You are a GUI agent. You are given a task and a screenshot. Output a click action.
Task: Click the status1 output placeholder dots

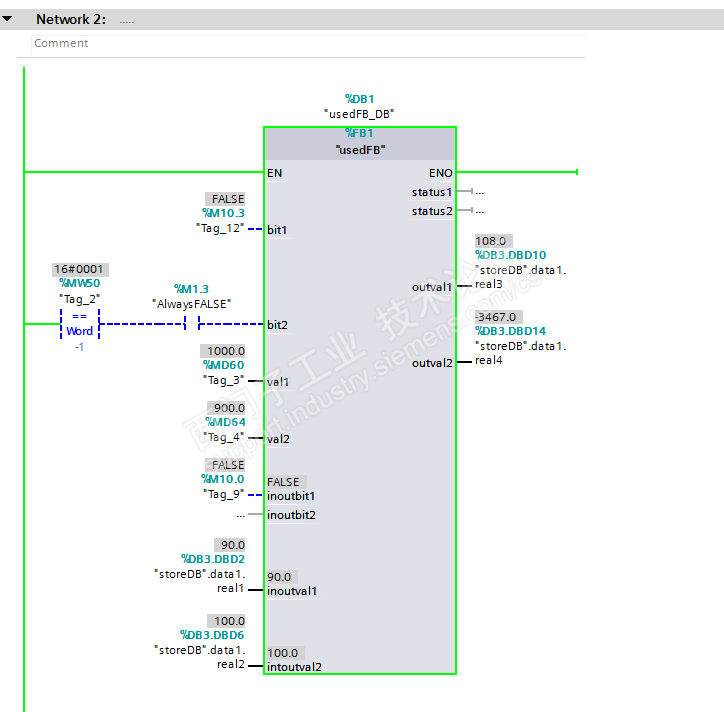pyautogui.click(x=480, y=192)
